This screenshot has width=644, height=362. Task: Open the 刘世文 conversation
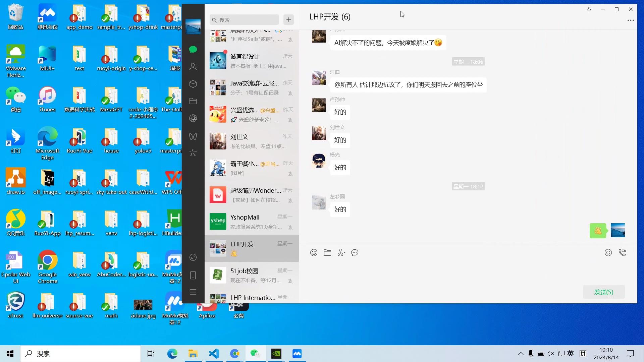point(252,141)
